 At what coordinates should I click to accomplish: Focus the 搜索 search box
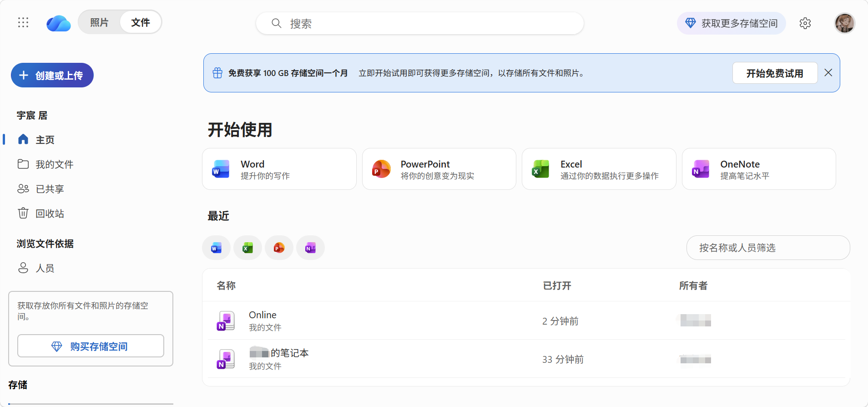419,23
